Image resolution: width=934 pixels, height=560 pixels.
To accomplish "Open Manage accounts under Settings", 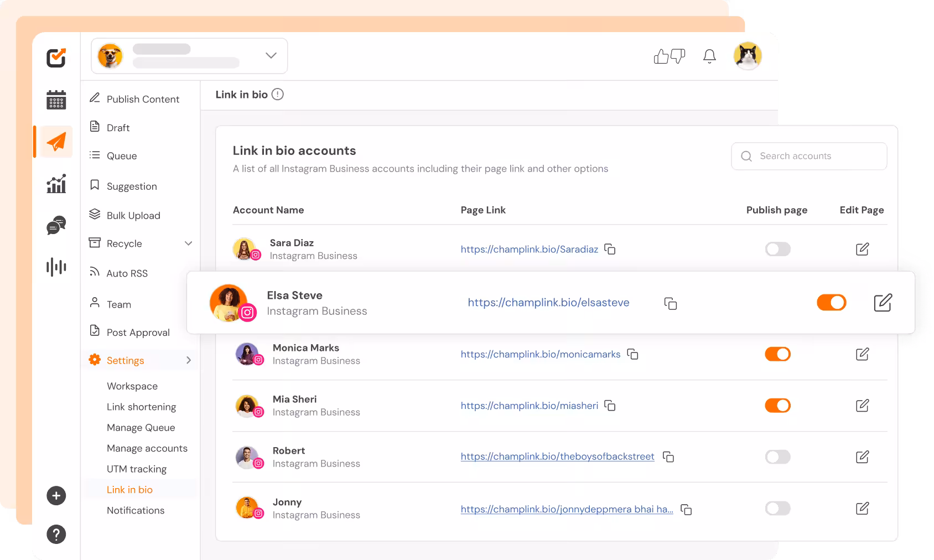I will click(147, 448).
